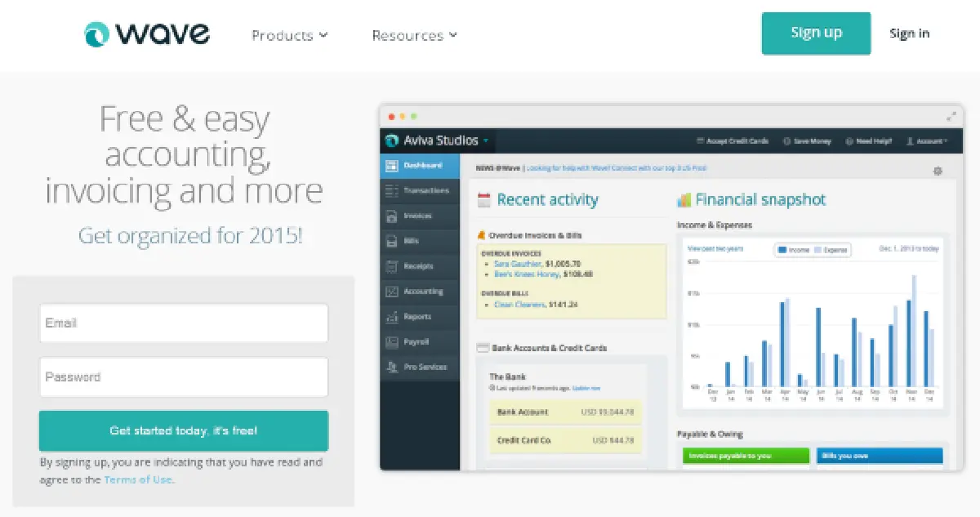The image size is (980, 517).
Task: Click the Sign up button
Action: coord(816,33)
